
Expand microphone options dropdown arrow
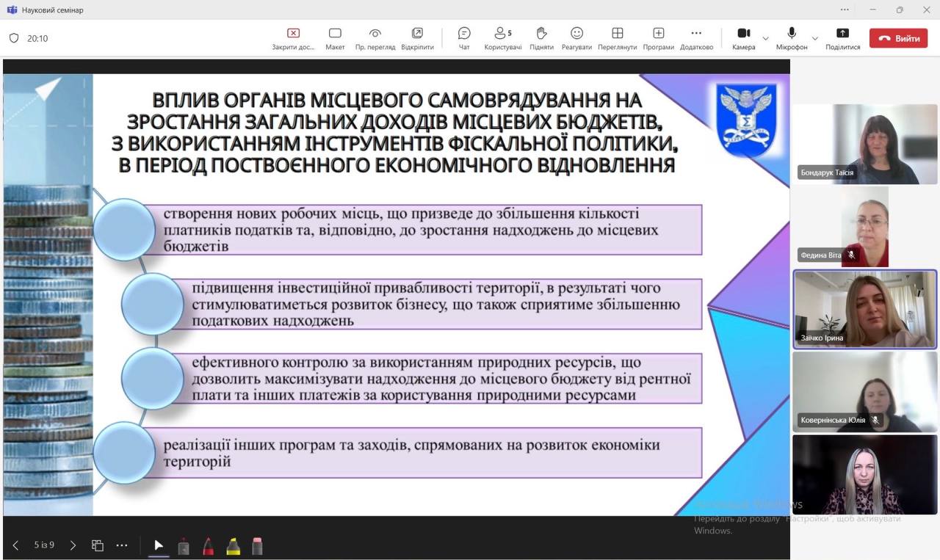pyautogui.click(x=814, y=38)
